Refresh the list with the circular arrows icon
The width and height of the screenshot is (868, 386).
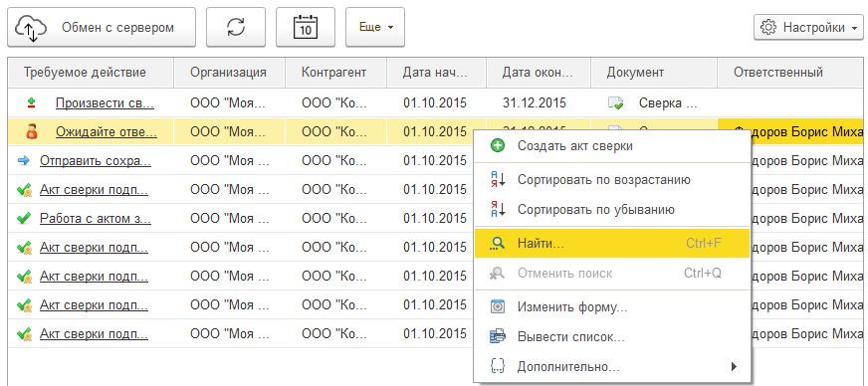(x=236, y=27)
